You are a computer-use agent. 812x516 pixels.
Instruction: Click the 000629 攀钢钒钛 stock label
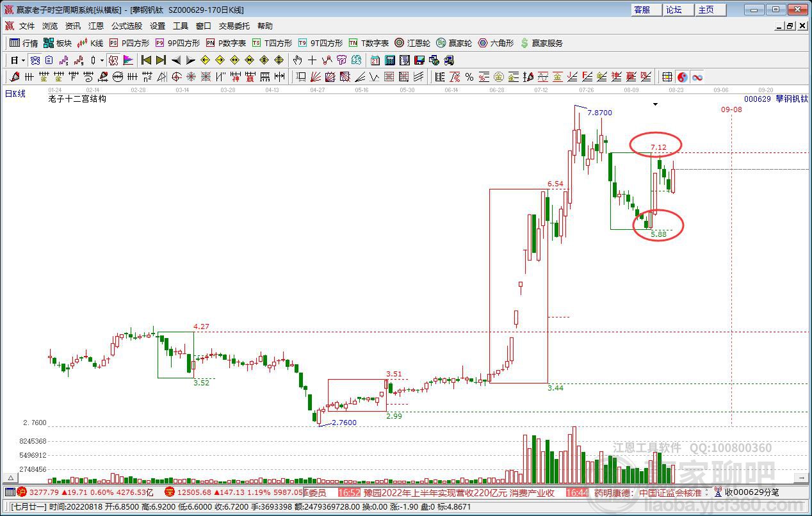point(776,99)
